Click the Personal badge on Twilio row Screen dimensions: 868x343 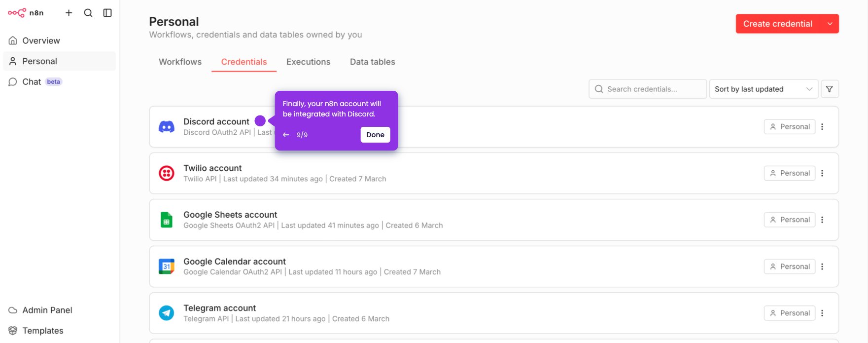click(790, 173)
